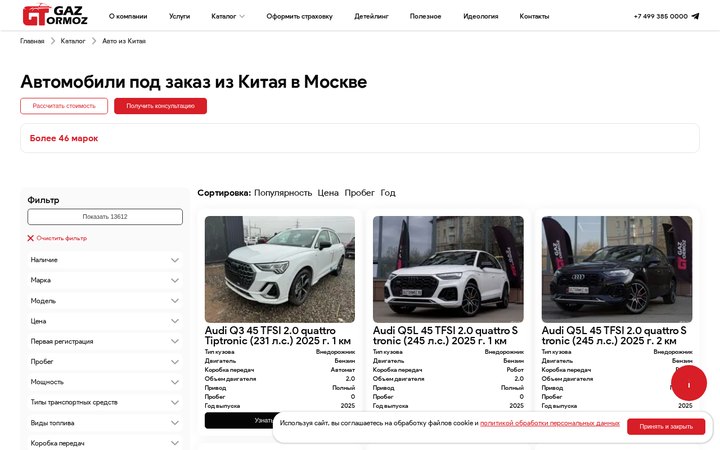Sort listings by Год
The height and width of the screenshot is (450, 720).
coord(388,193)
